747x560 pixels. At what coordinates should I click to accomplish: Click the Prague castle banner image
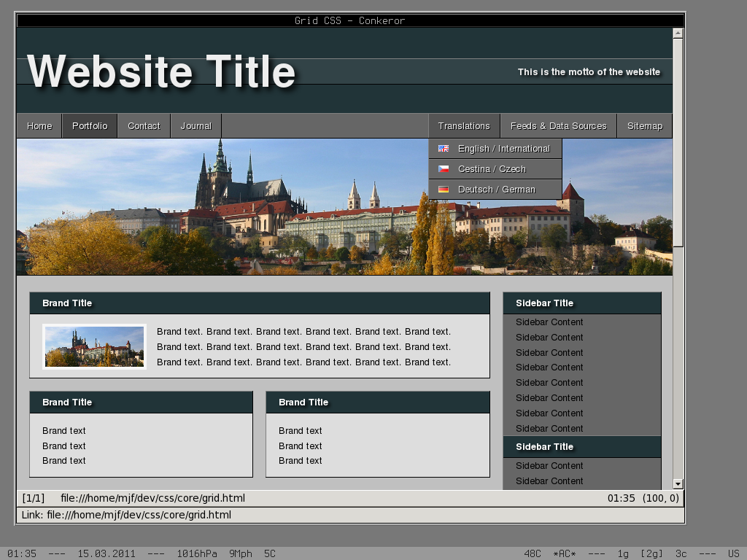click(x=219, y=211)
